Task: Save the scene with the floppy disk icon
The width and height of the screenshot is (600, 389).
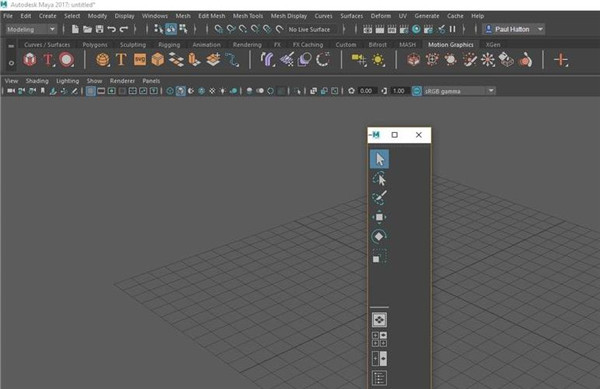Action: [99, 29]
